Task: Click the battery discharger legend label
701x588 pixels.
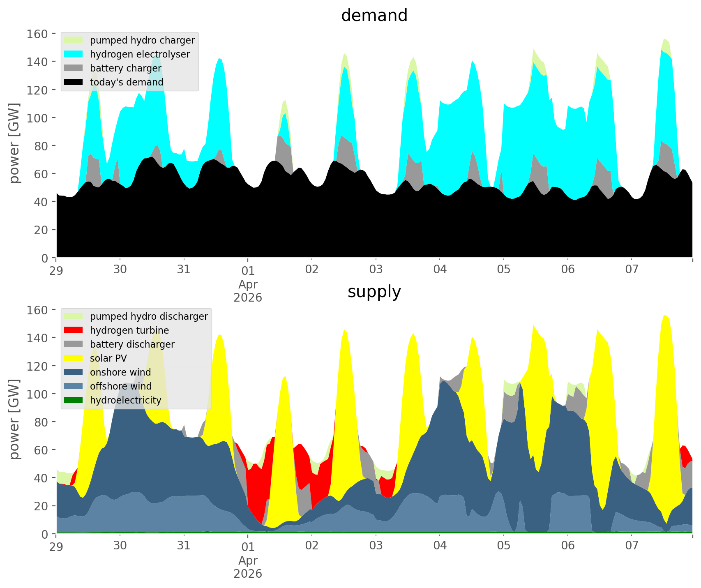Action: (x=132, y=344)
